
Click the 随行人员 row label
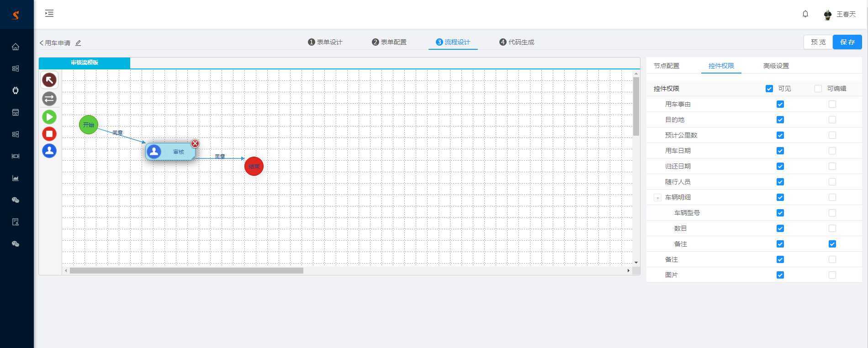pos(678,182)
